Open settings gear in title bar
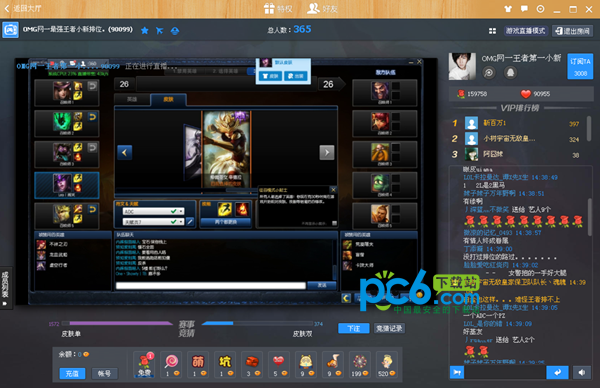This screenshot has width=600, height=388. tap(540, 9)
